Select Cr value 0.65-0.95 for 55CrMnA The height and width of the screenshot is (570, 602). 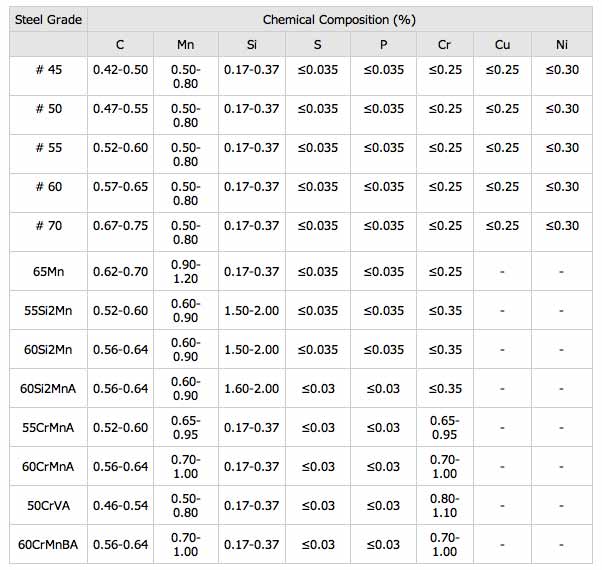click(x=444, y=427)
